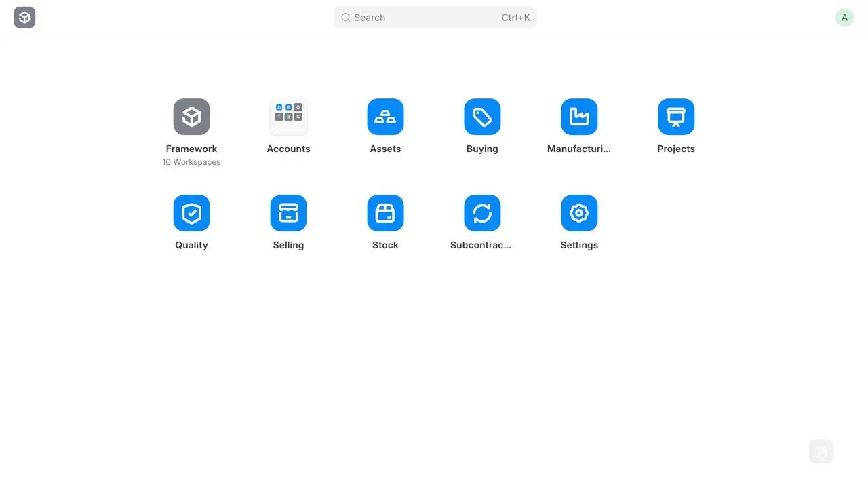Click the "10 Workspaces" subtitle text

click(x=191, y=162)
